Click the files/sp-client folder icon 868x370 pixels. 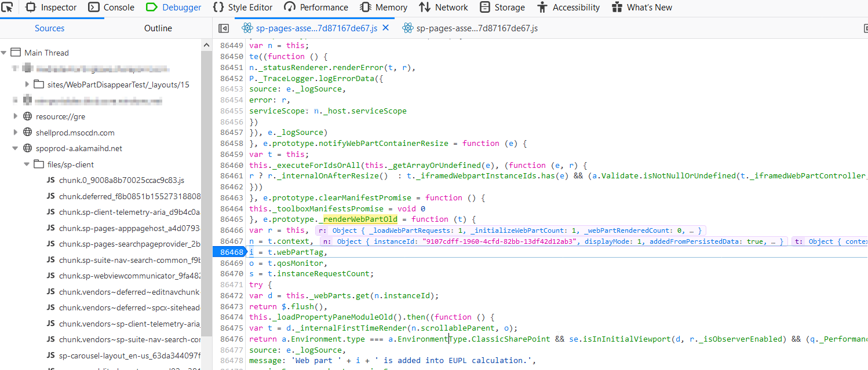(39, 164)
